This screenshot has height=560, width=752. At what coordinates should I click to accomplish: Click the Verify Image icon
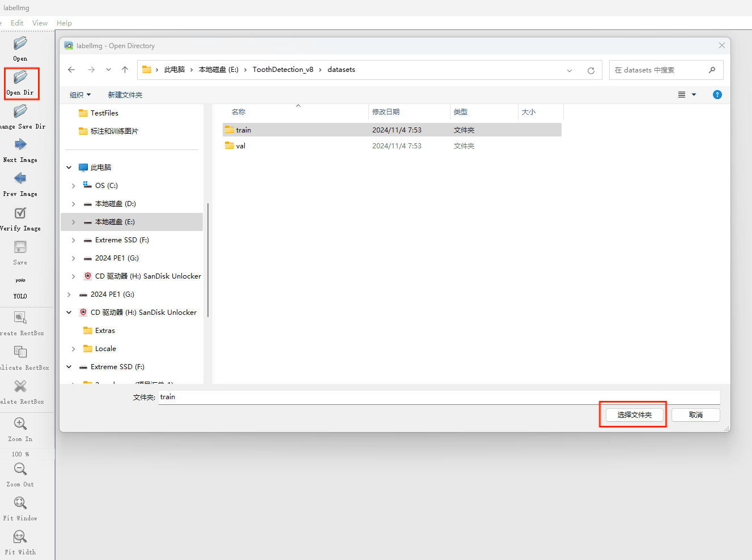click(x=20, y=213)
